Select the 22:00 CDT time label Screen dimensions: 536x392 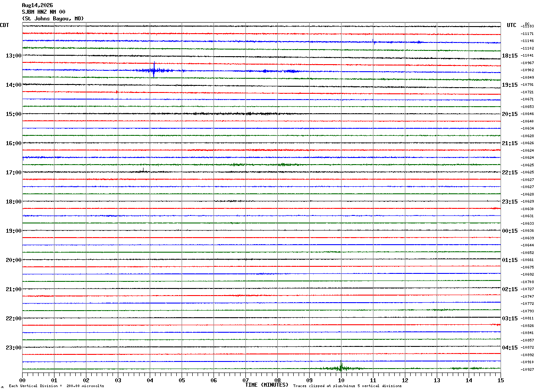click(14, 319)
